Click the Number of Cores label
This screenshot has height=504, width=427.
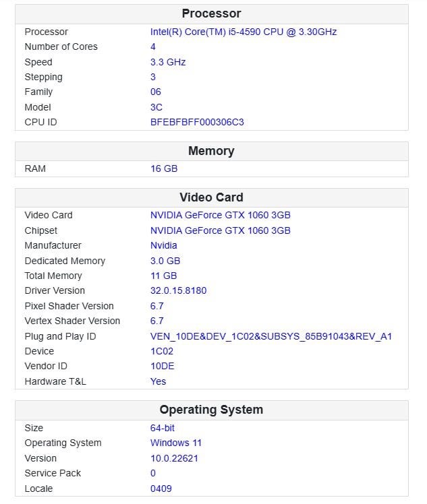coord(61,46)
